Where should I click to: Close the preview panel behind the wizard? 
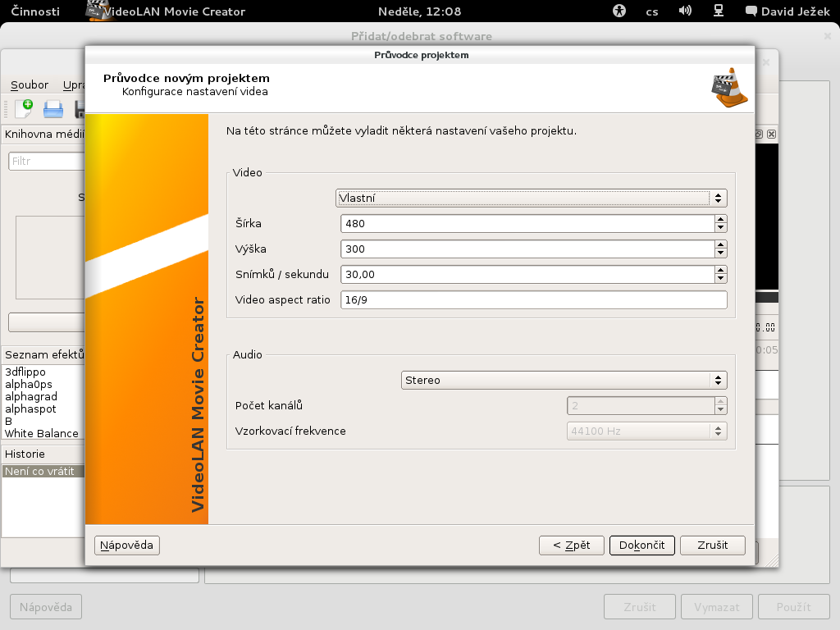tap(771, 134)
